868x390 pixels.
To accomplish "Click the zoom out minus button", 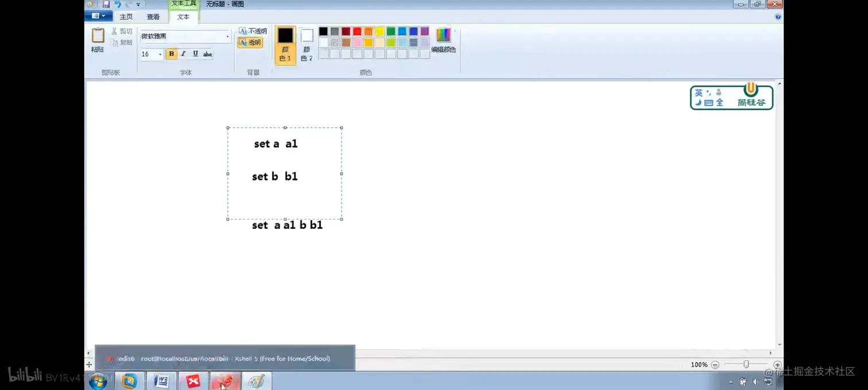I will pyautogui.click(x=715, y=365).
